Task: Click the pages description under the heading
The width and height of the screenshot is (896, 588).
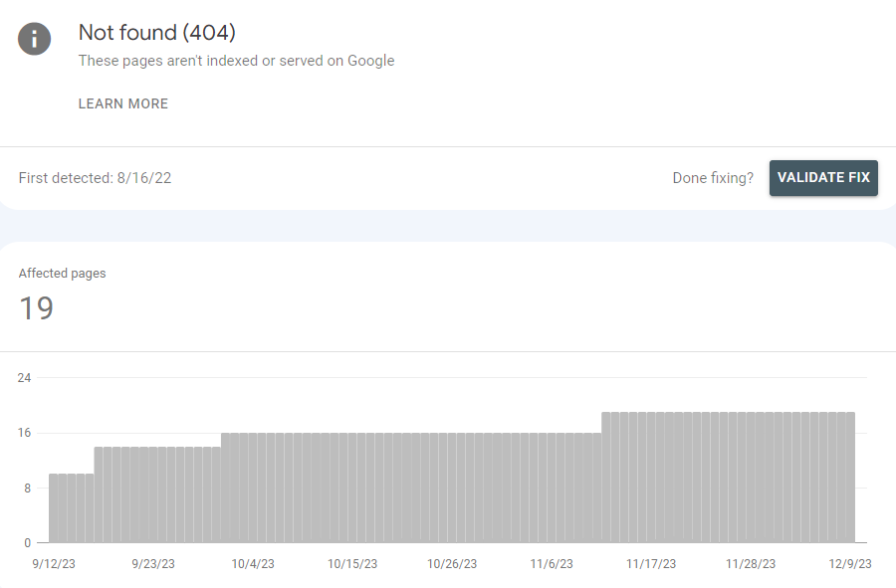Action: tap(237, 61)
